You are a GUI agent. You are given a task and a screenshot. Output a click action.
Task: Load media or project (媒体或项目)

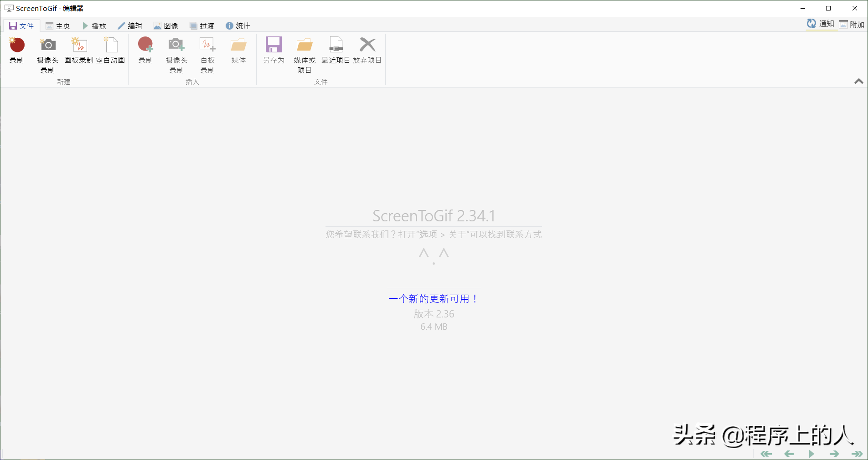305,55
